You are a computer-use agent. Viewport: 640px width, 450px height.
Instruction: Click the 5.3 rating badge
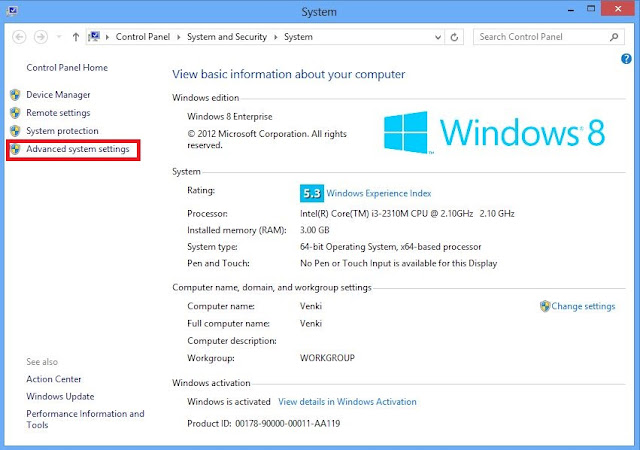[312, 193]
